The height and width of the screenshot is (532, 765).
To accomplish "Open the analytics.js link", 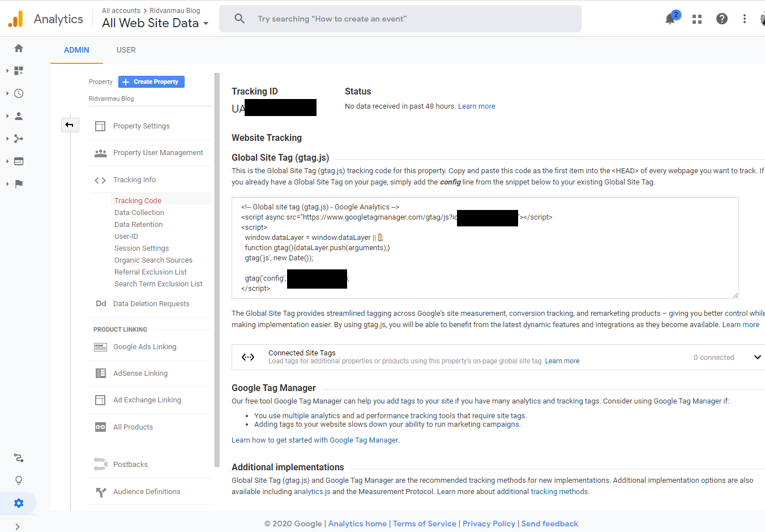I will coord(312,492).
